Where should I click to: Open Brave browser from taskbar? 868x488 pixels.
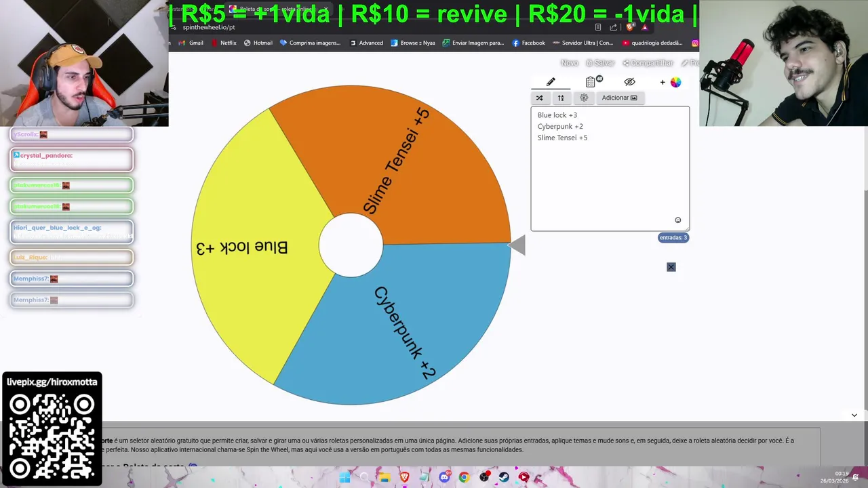405,477
